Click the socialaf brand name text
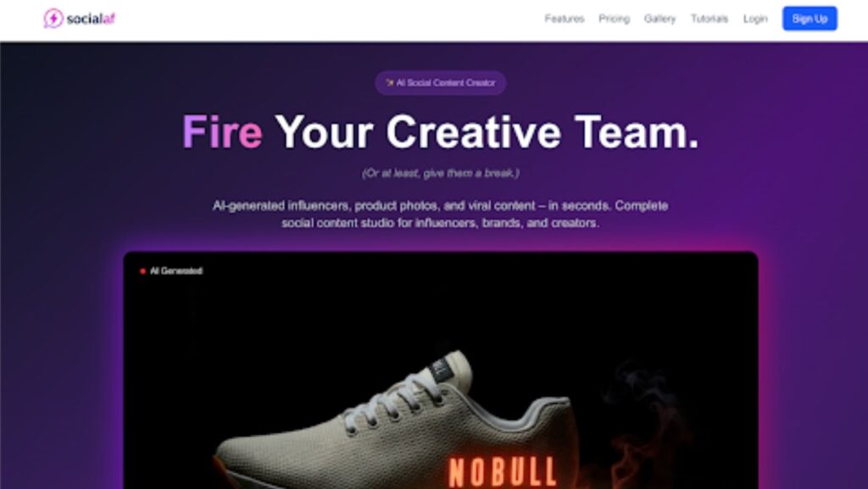 (91, 19)
